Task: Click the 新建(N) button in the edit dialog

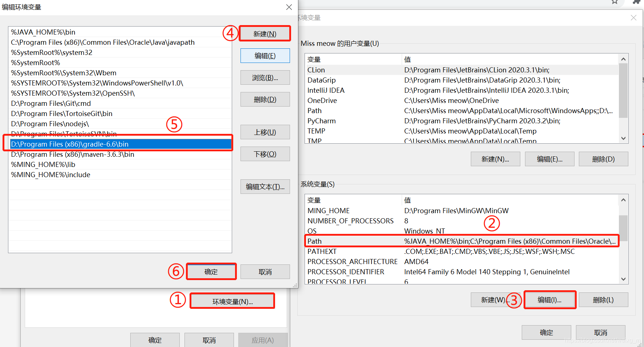Action: 265,34
